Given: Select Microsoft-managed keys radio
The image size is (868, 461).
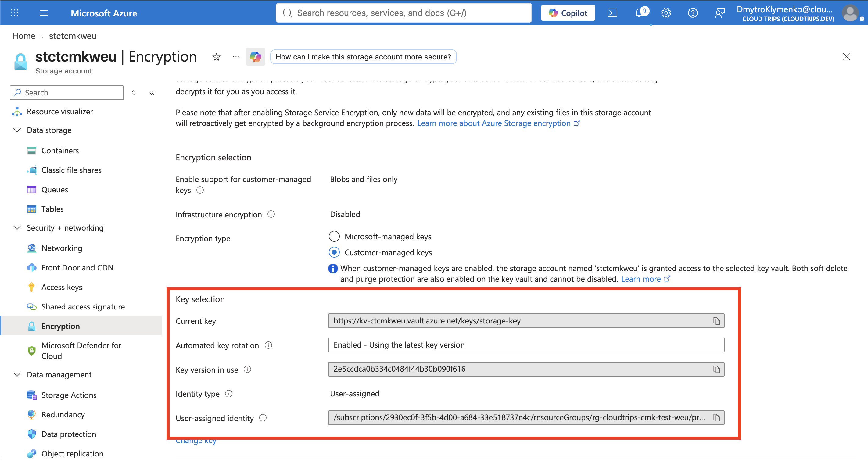Looking at the screenshot, I should tap(334, 236).
